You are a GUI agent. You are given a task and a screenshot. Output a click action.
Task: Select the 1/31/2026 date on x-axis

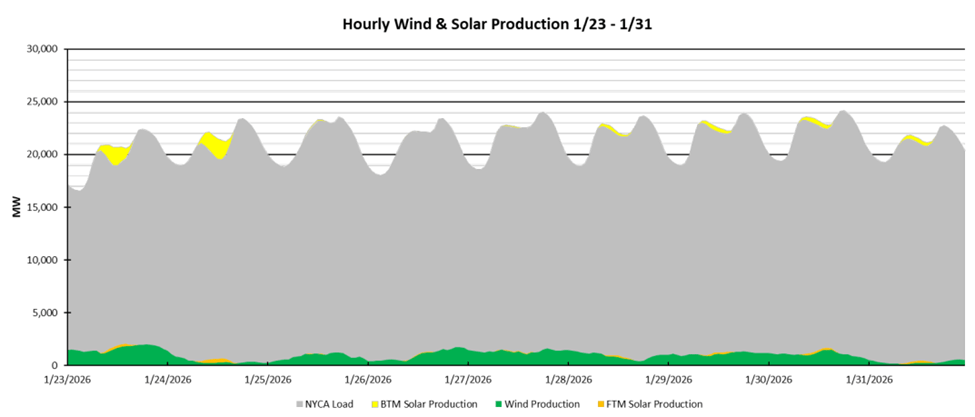[x=869, y=380]
